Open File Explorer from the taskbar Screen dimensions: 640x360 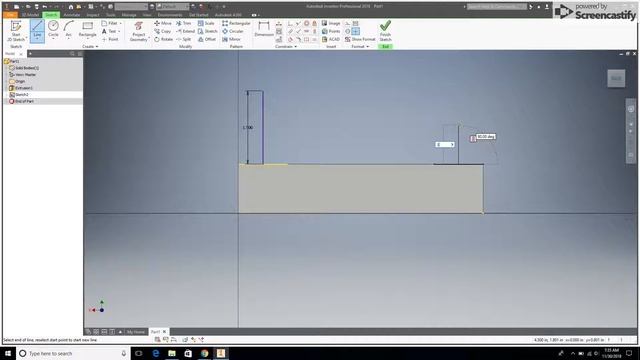pyautogui.click(x=172, y=353)
